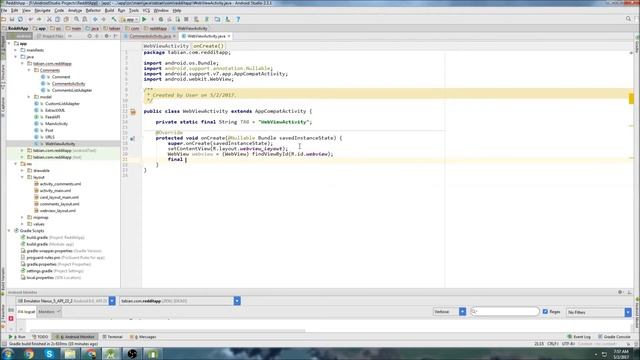Image resolution: width=640 pixels, height=360 pixels.
Task: Click the Android Studio taskbar icon
Action: [x=111, y=354]
